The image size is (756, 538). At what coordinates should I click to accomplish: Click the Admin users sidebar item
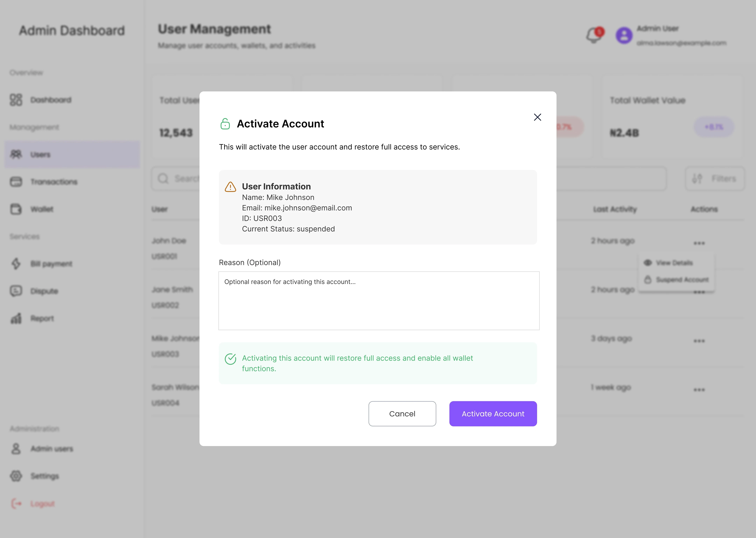[52, 449]
